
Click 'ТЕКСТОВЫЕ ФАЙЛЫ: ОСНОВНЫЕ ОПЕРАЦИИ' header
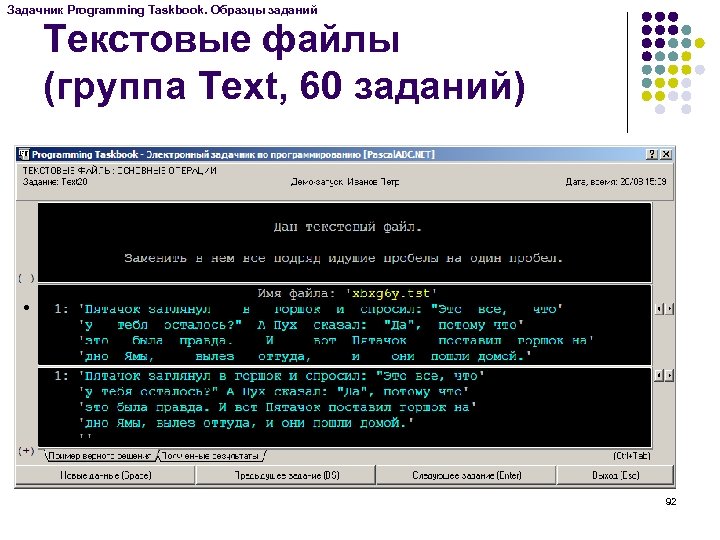coord(120,171)
